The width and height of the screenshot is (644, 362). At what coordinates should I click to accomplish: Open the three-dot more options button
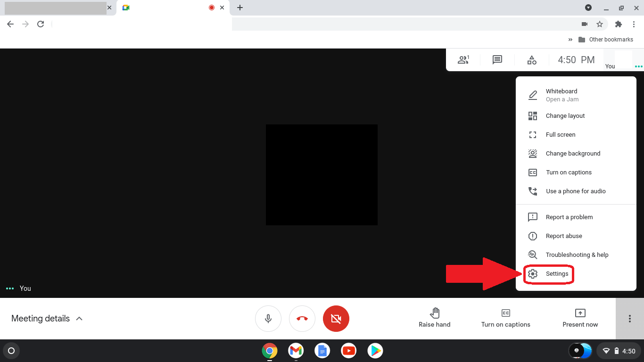[630, 319]
